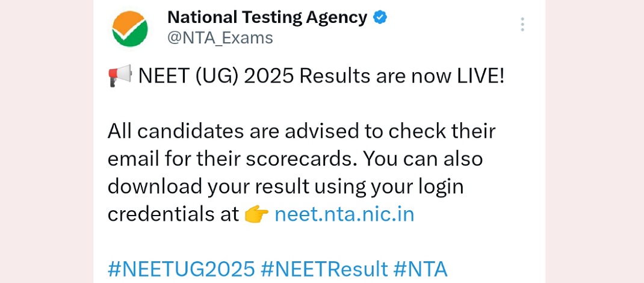Open the National Testing Agency profile avatar
Image resolution: width=644 pixels, height=283 pixels.
129,28
